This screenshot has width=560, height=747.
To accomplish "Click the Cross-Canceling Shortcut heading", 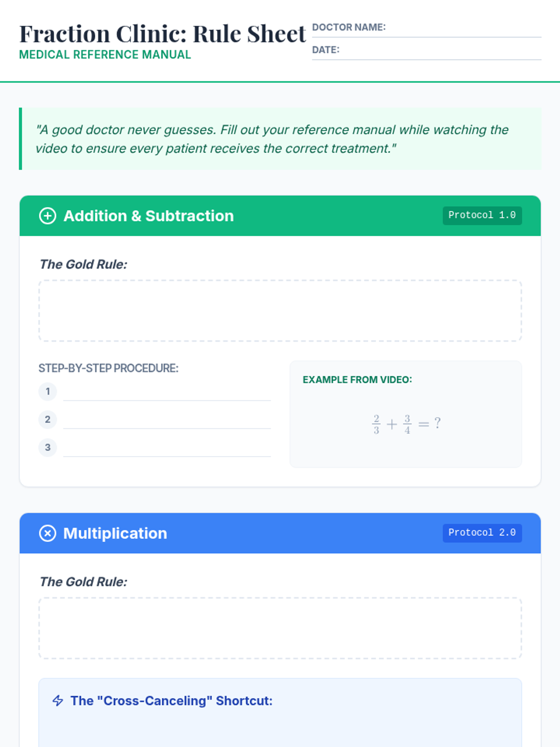I will click(x=171, y=701).
